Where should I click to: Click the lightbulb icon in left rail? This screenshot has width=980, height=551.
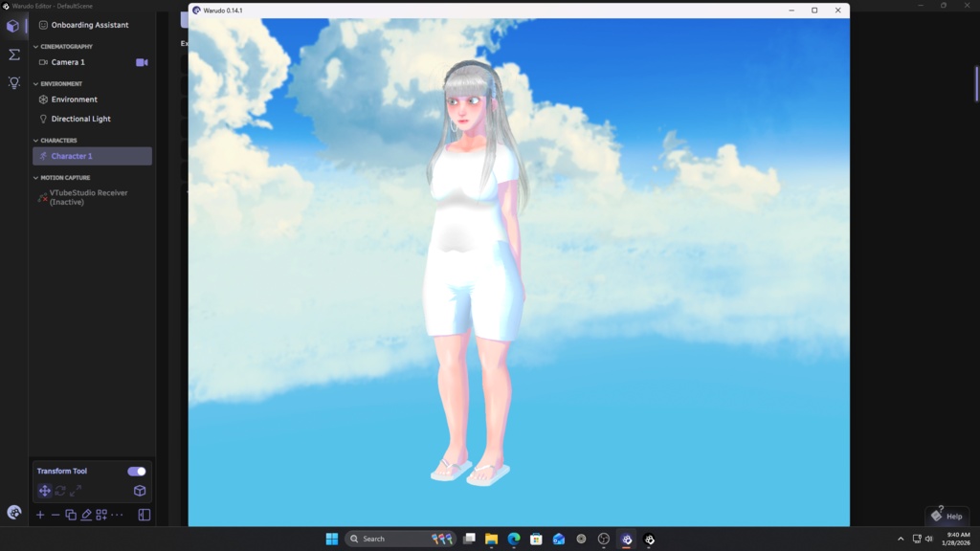tap(13, 82)
